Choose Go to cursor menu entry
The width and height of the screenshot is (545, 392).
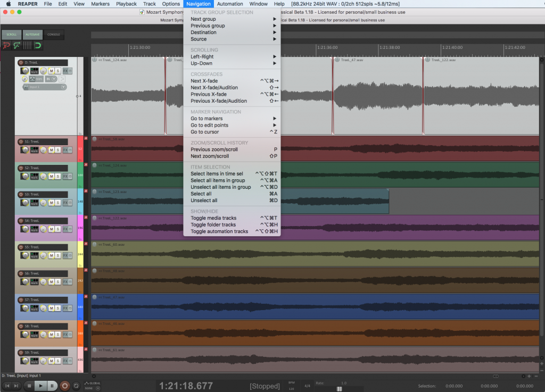point(232,132)
